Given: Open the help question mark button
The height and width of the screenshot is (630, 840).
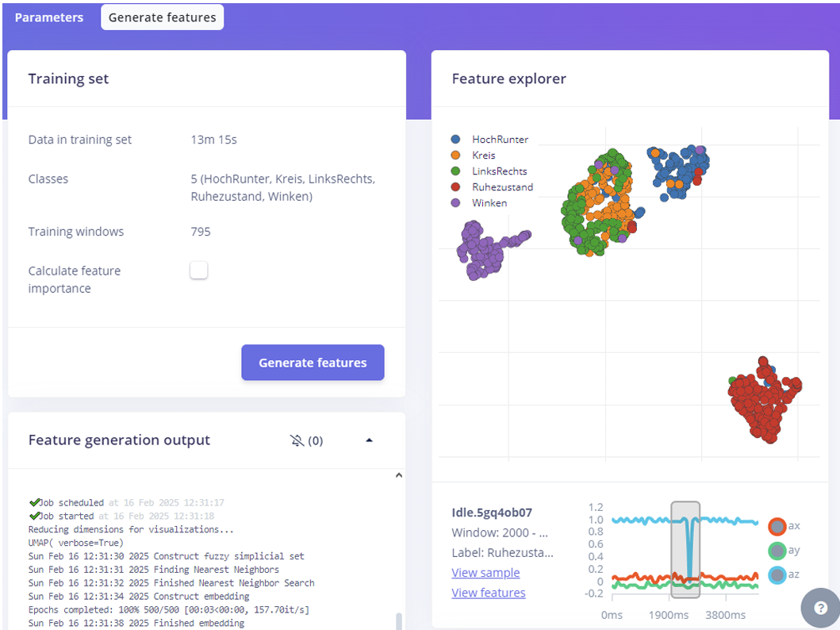Looking at the screenshot, I should pyautogui.click(x=820, y=608).
